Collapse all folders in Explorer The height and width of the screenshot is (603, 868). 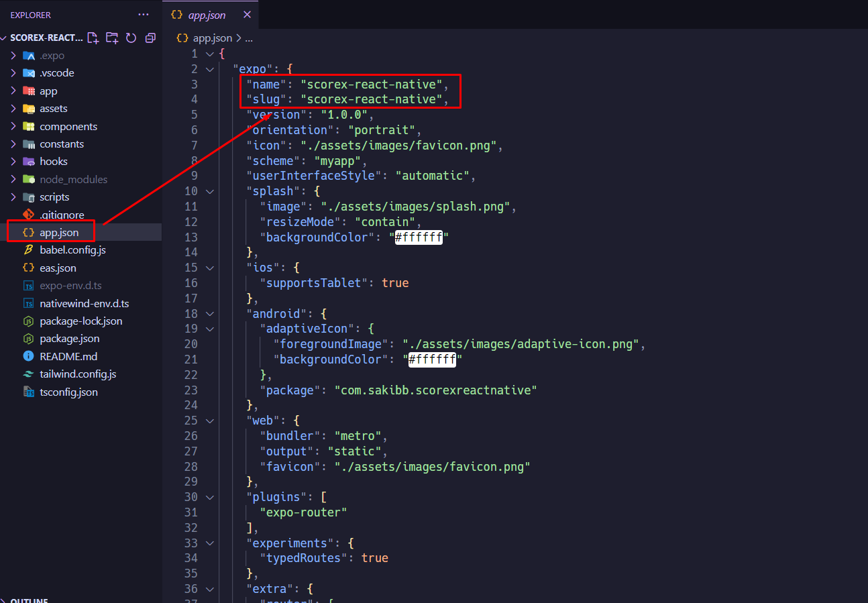[x=150, y=38]
